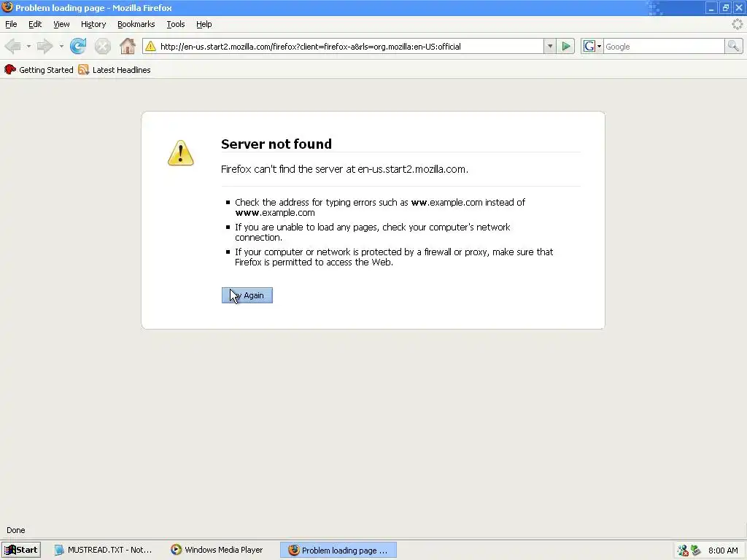The width and height of the screenshot is (747, 560).
Task: Click the Done status bar text
Action: (x=16, y=530)
